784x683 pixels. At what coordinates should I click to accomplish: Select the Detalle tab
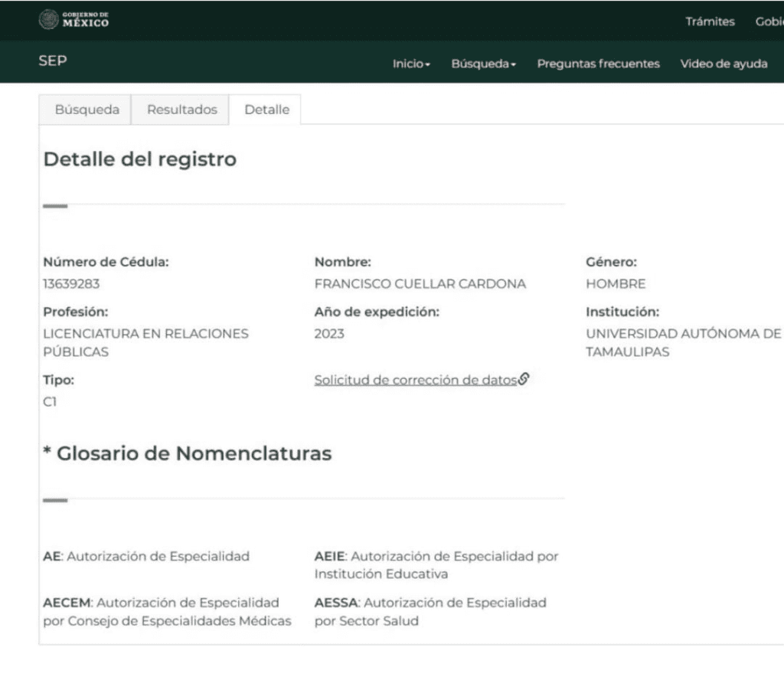tap(266, 109)
